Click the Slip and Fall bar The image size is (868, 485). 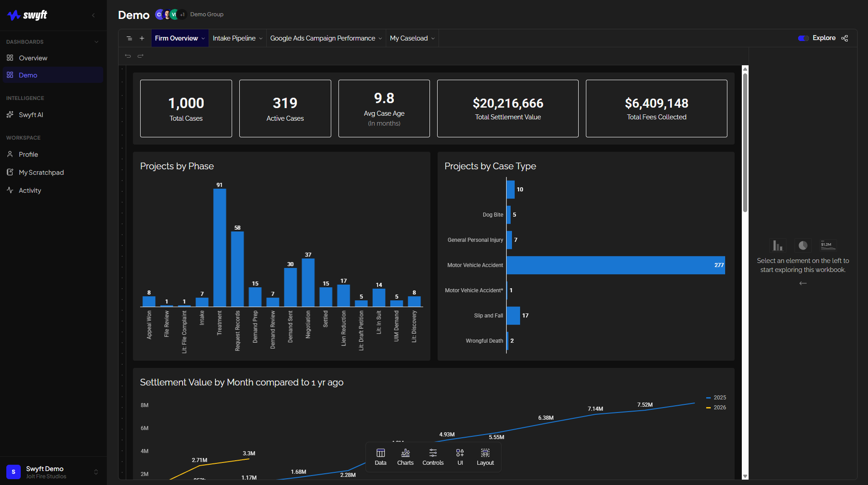coord(513,316)
